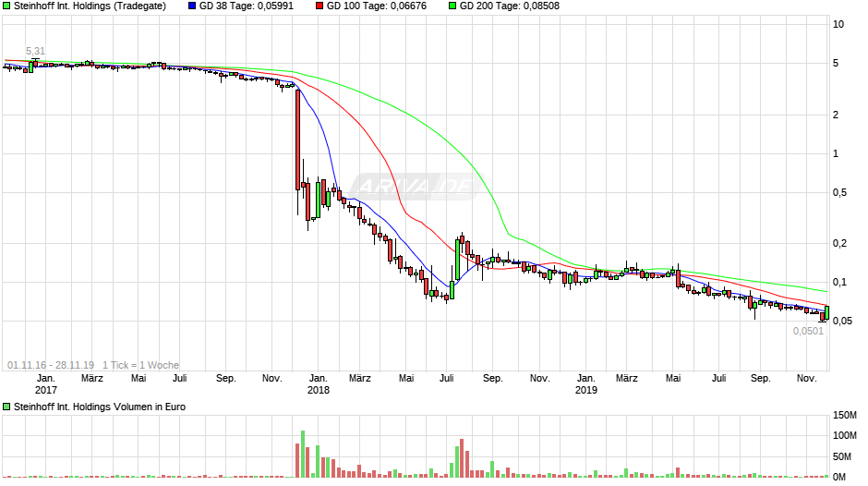Click the 0,0501 low price annotation
The height and width of the screenshot is (486, 868).
pyautogui.click(x=808, y=331)
